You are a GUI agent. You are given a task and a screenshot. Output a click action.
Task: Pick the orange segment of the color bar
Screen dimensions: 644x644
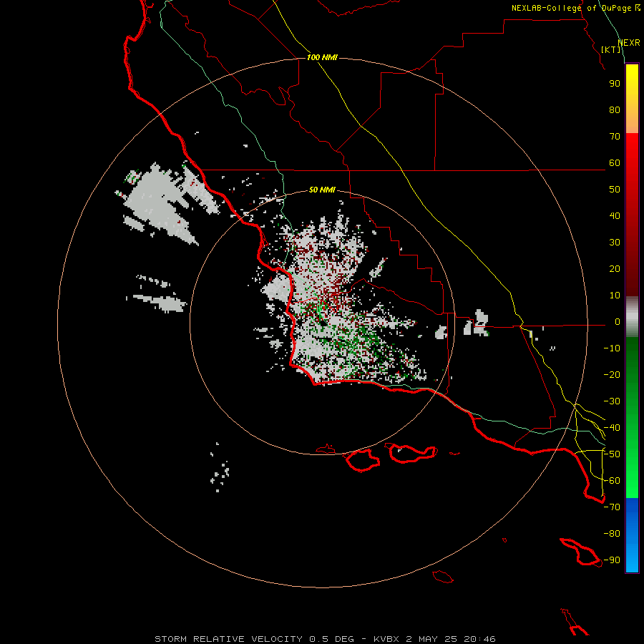tap(632, 121)
